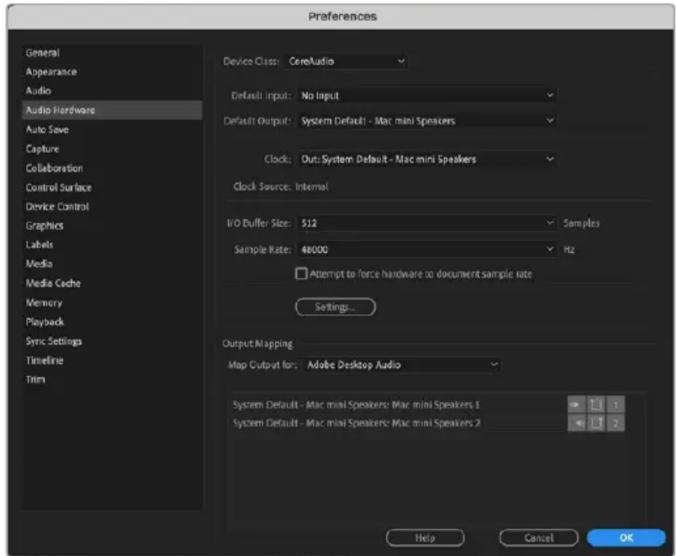Open the Device Class dropdown

tap(346, 61)
